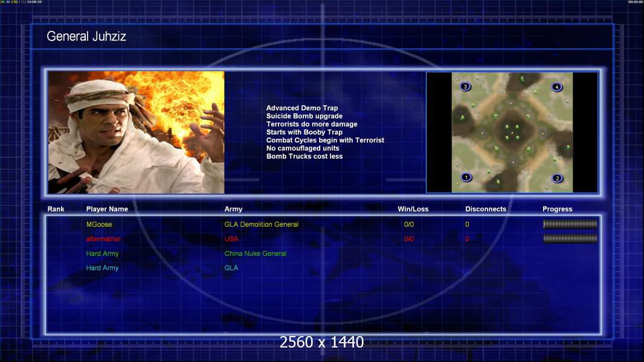Click aftermather loading progress bar
The width and height of the screenshot is (644, 362).
[570, 238]
